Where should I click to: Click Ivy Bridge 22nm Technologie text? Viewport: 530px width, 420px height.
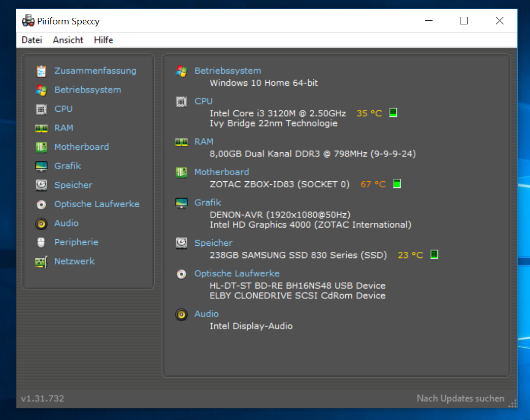click(x=274, y=123)
